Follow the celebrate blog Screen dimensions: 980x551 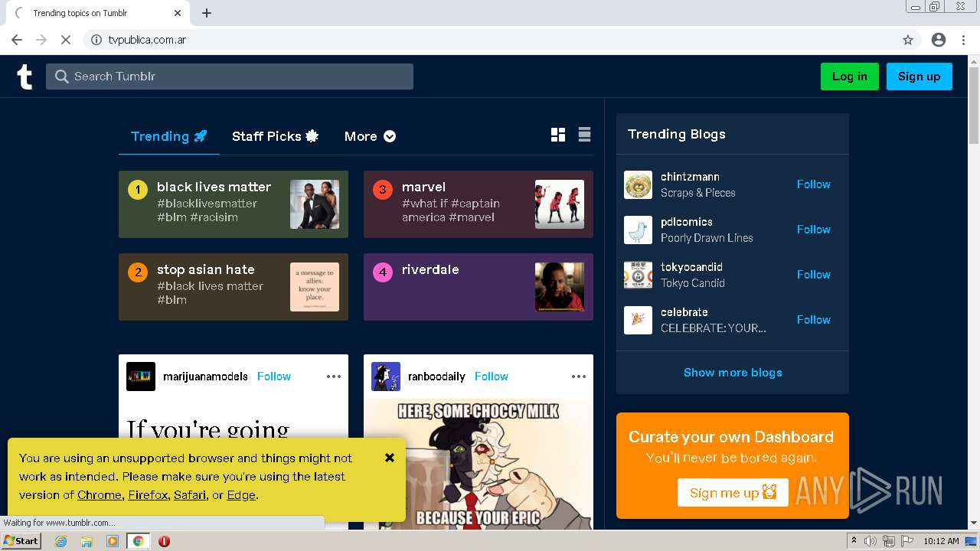813,320
